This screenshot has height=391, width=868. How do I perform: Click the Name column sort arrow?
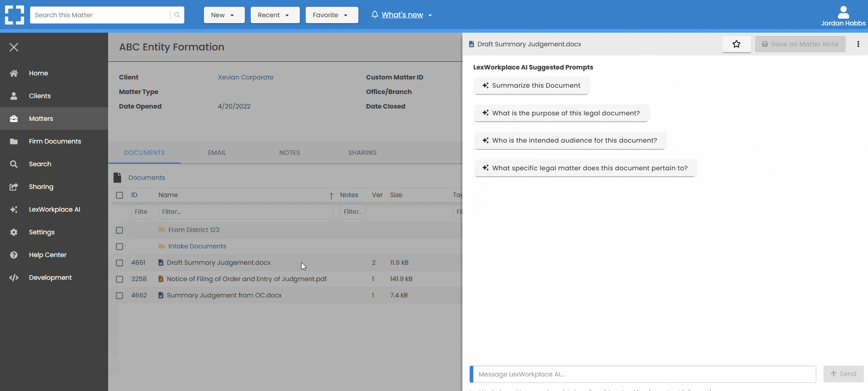click(331, 196)
